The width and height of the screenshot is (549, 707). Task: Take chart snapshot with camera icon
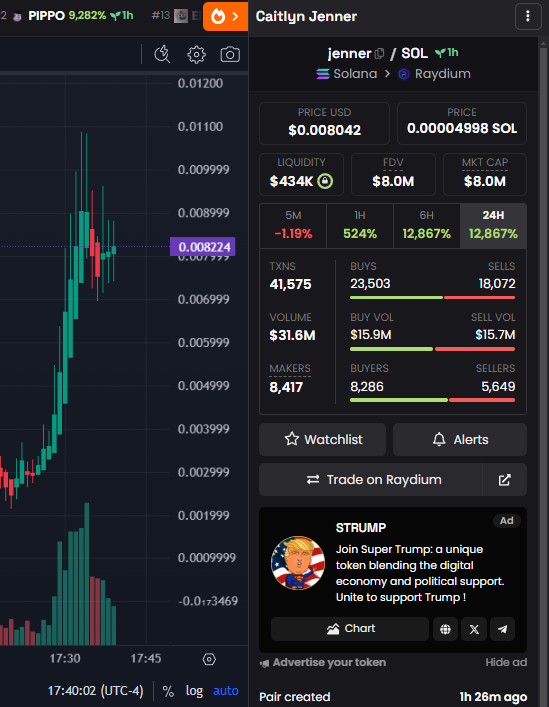pos(230,55)
